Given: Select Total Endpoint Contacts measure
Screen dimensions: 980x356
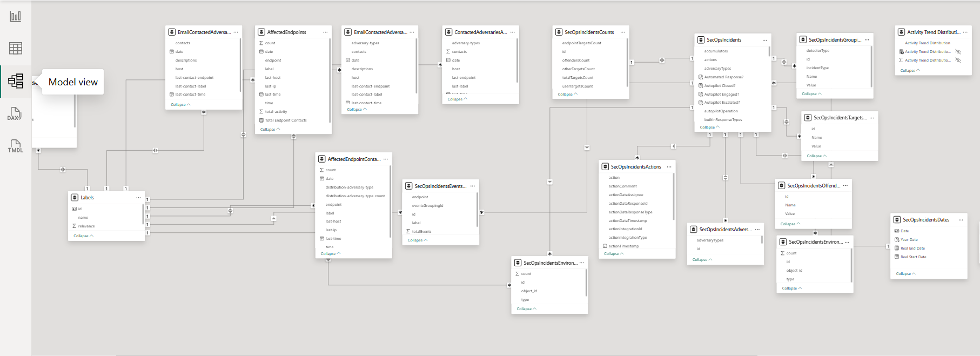Looking at the screenshot, I should click(285, 120).
